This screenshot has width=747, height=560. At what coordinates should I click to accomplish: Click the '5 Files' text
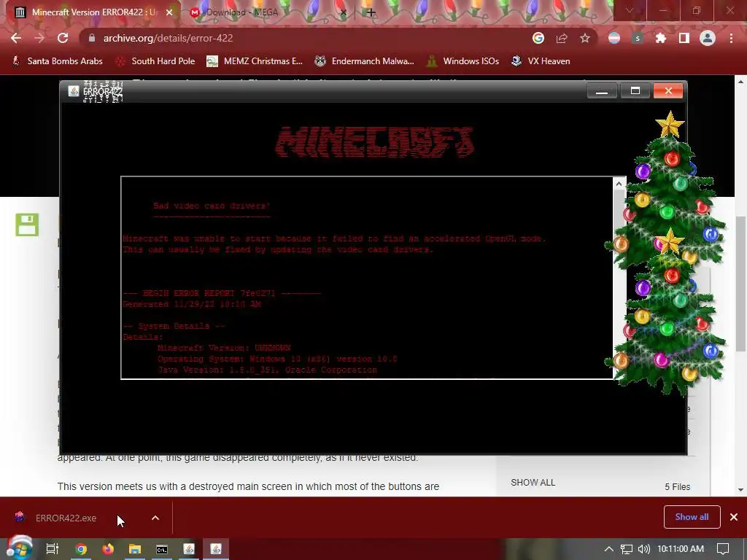click(678, 486)
